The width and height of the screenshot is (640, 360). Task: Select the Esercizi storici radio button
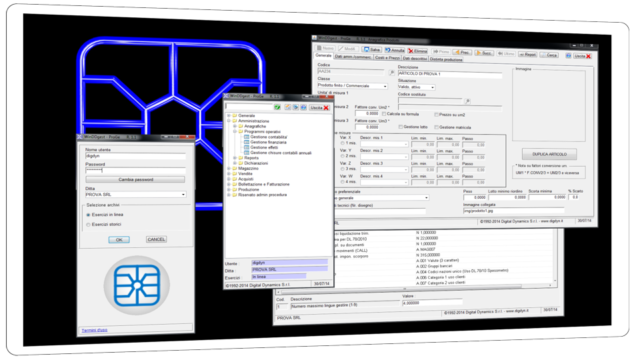(88, 224)
